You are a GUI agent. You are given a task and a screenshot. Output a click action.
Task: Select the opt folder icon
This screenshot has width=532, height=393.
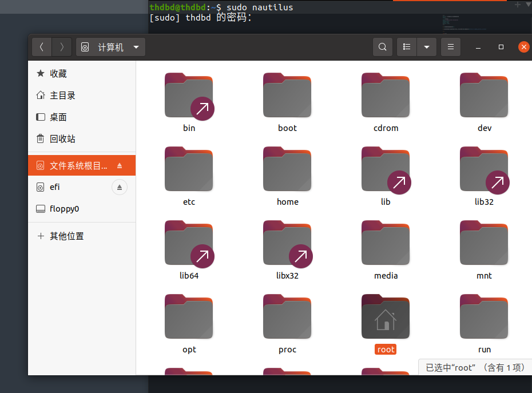[x=189, y=317]
